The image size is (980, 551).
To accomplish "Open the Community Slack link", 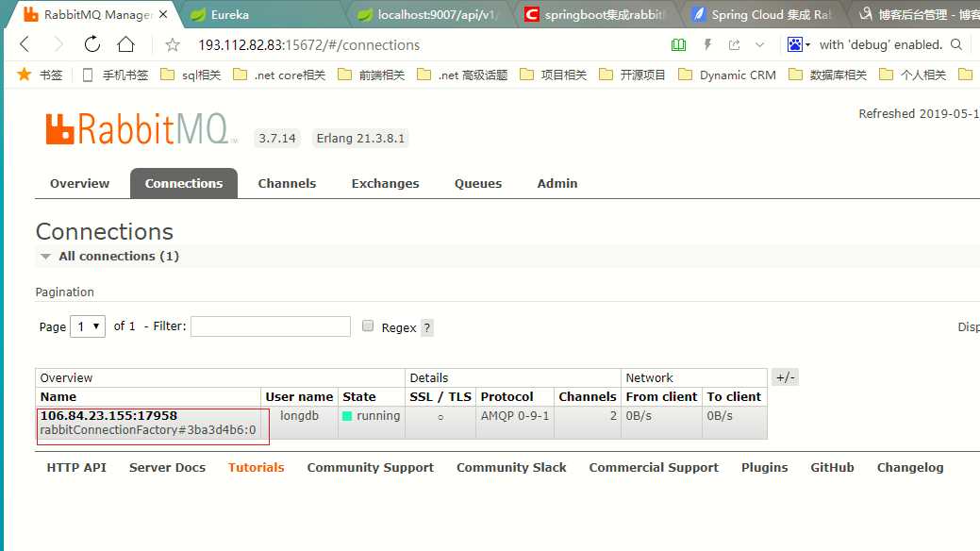I will 511,468.
